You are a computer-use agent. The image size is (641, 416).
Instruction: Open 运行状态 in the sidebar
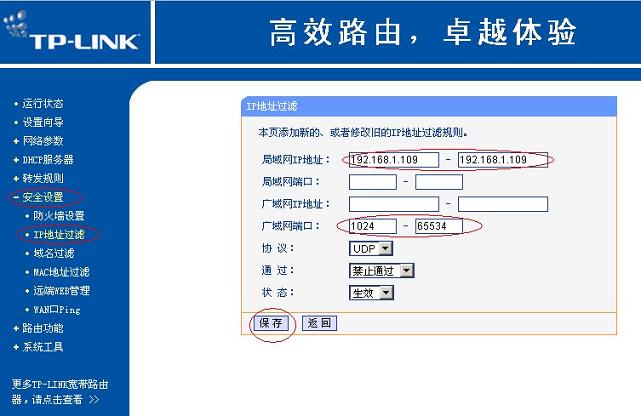(x=43, y=103)
